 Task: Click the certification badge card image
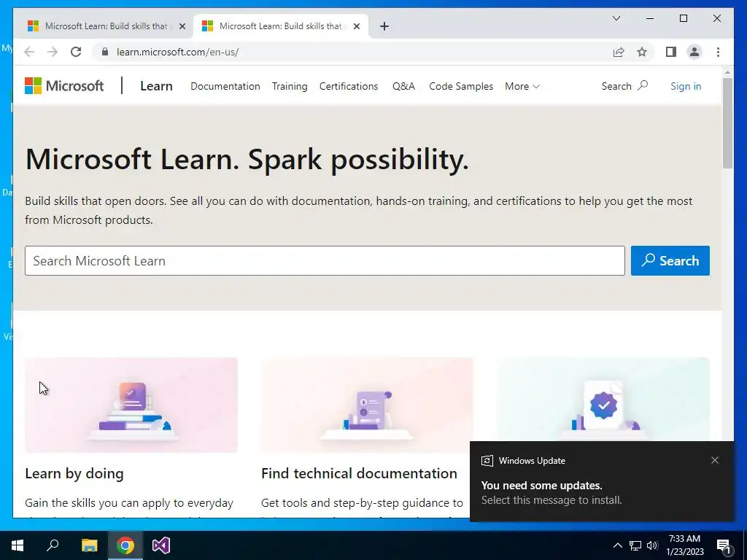point(603,399)
